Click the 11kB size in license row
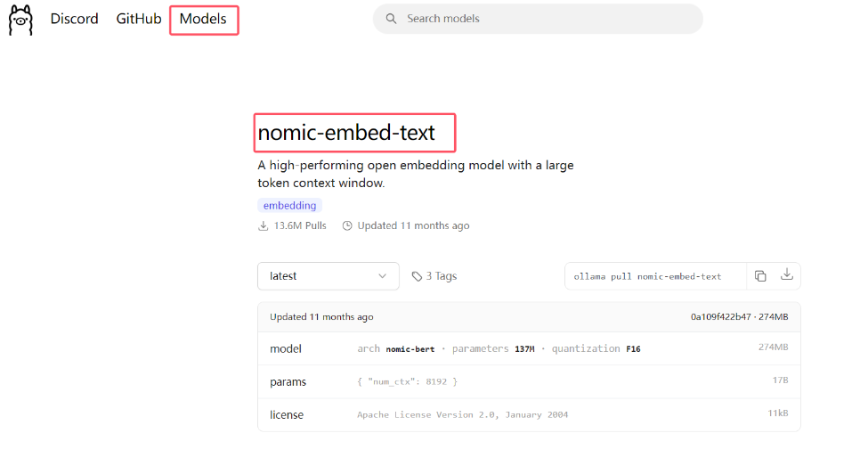 coord(778,413)
